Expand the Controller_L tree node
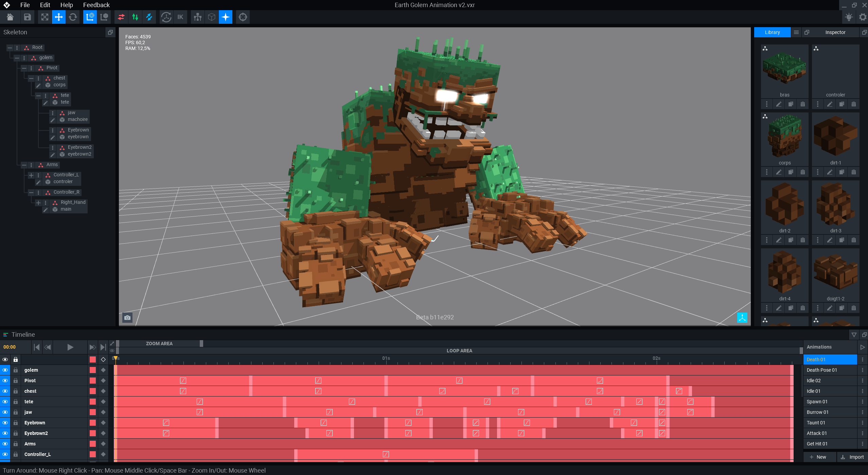This screenshot has width=868, height=475. [31, 175]
